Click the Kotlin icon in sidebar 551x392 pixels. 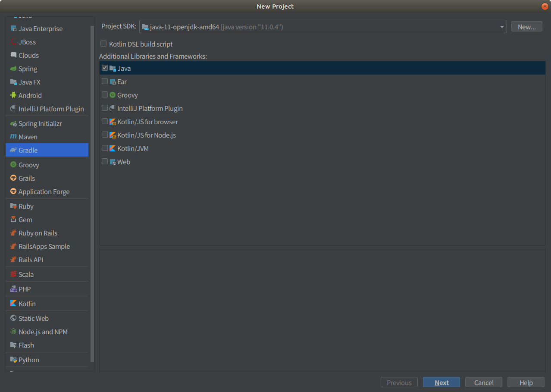click(x=13, y=304)
